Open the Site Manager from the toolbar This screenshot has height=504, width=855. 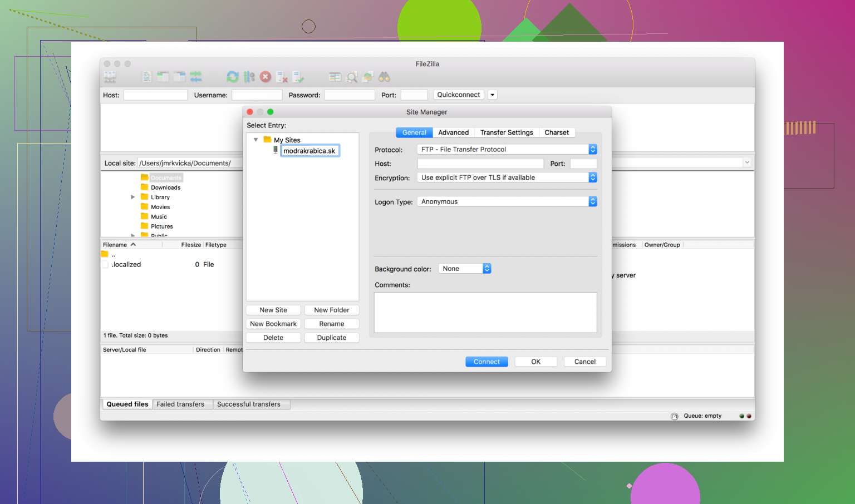110,76
